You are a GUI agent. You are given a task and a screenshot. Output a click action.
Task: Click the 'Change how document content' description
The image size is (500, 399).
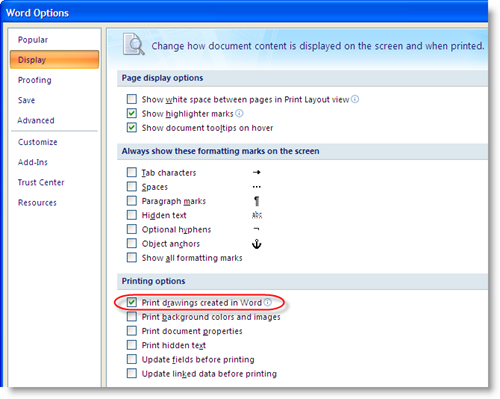[318, 46]
